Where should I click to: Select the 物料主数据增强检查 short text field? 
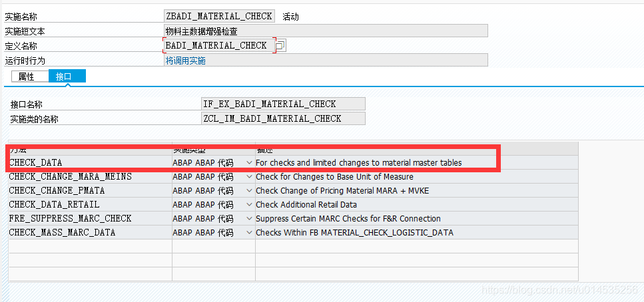[326, 31]
